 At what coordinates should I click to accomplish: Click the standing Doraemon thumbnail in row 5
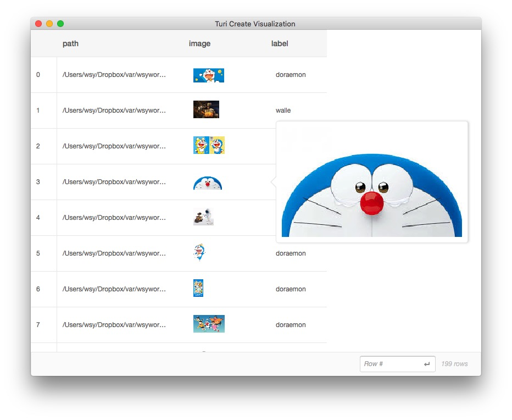click(199, 252)
